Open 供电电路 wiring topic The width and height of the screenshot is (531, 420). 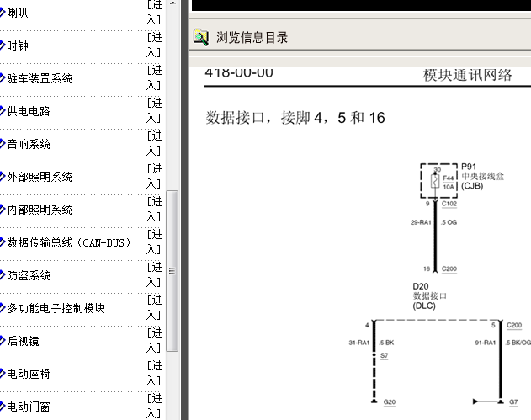29,111
